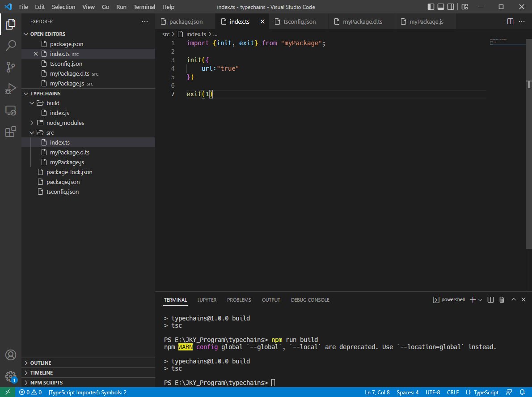
Task: Open the Selection menu
Action: pyautogui.click(x=63, y=7)
